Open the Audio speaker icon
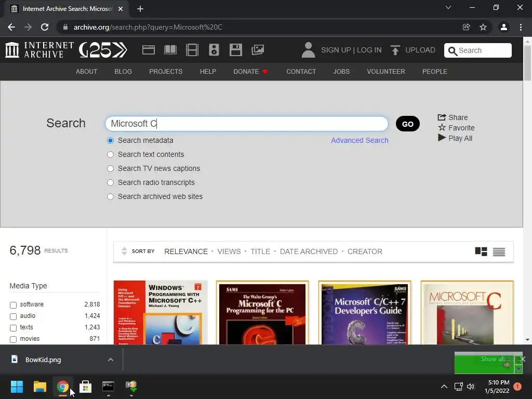 coord(214,50)
